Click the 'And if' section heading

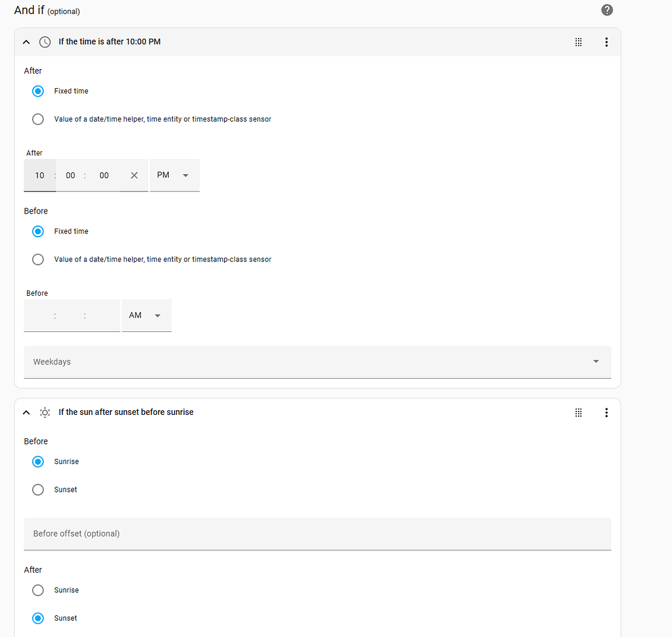point(29,10)
